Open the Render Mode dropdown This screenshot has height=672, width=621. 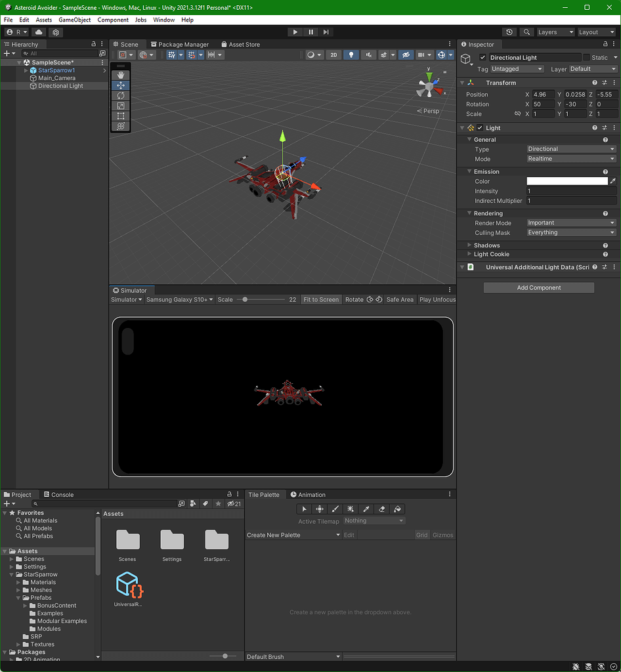click(x=570, y=222)
